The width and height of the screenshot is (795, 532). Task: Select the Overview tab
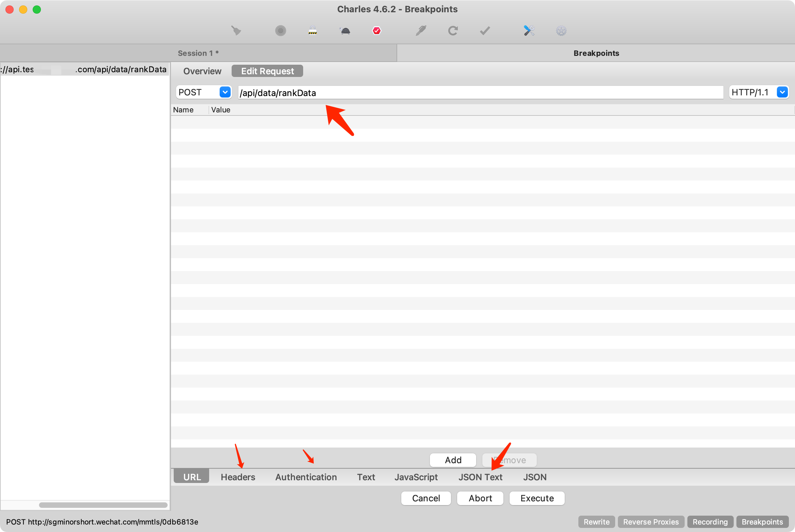point(202,71)
